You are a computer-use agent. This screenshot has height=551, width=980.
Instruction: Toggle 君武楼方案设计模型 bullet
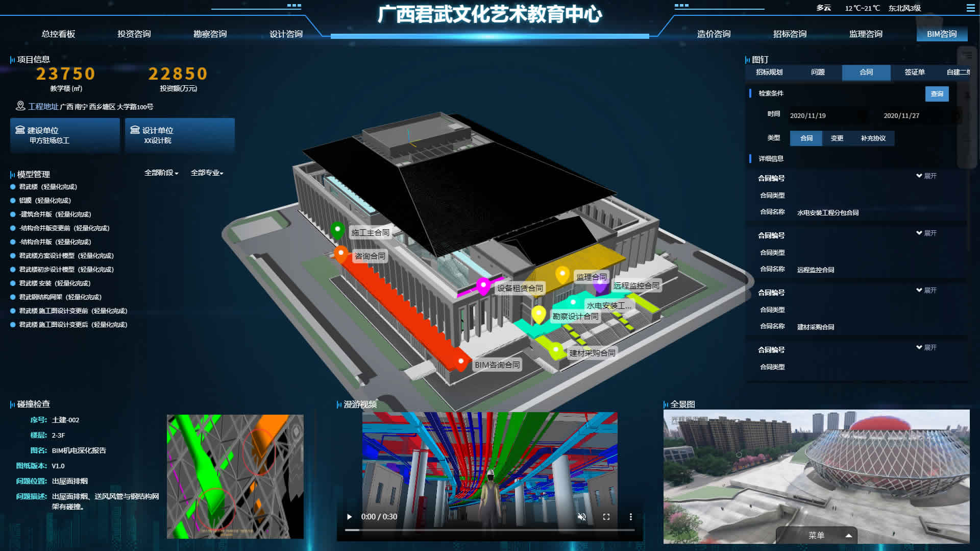tap(13, 256)
